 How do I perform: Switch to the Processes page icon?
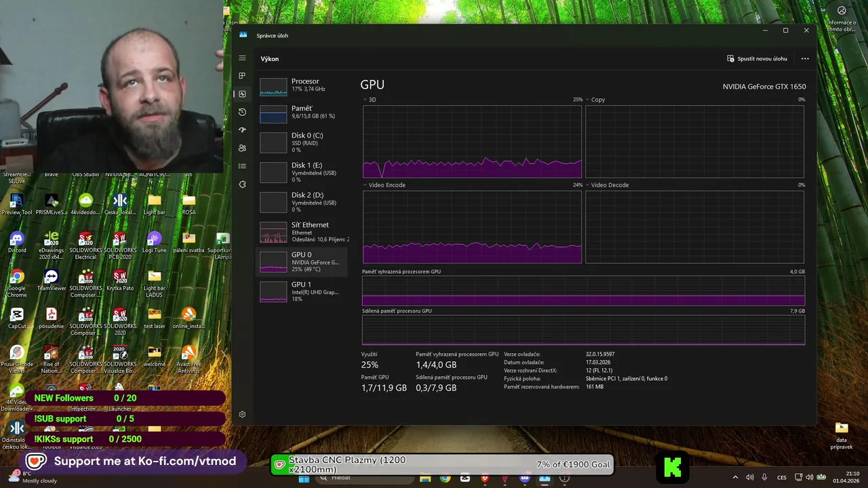coord(242,76)
